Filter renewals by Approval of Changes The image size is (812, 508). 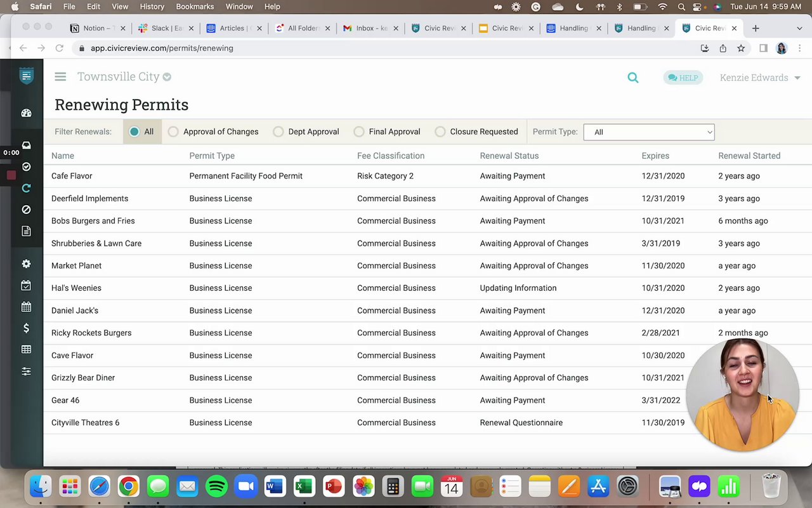(x=213, y=131)
